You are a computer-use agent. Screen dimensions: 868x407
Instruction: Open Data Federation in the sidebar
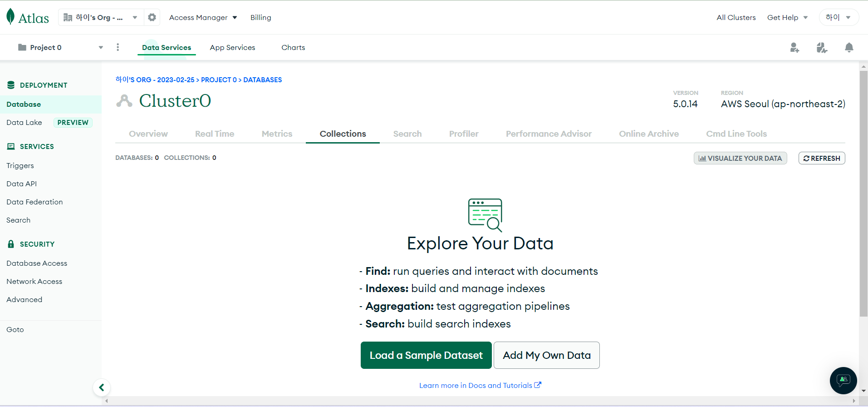coord(34,202)
